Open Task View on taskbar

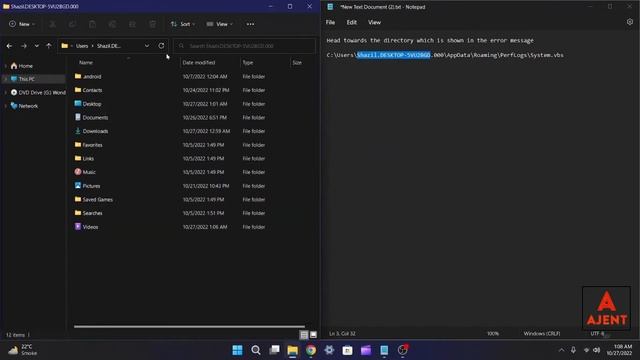[274, 350]
